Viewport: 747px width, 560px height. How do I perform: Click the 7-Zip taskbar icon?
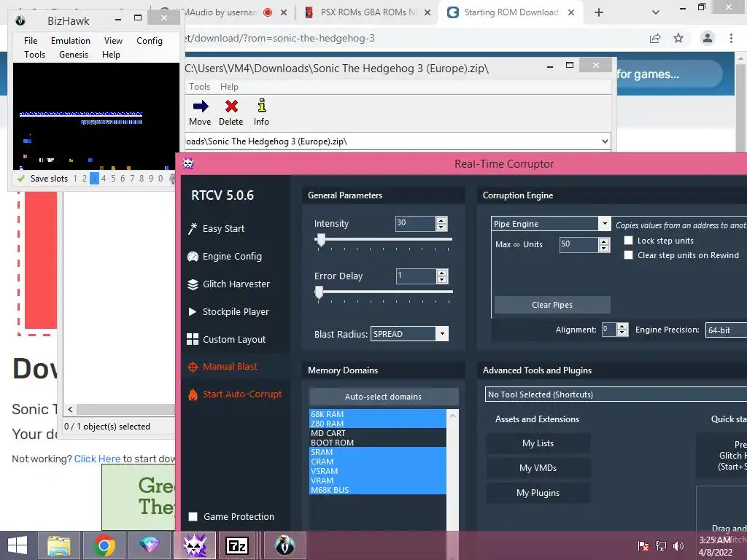pyautogui.click(x=237, y=545)
